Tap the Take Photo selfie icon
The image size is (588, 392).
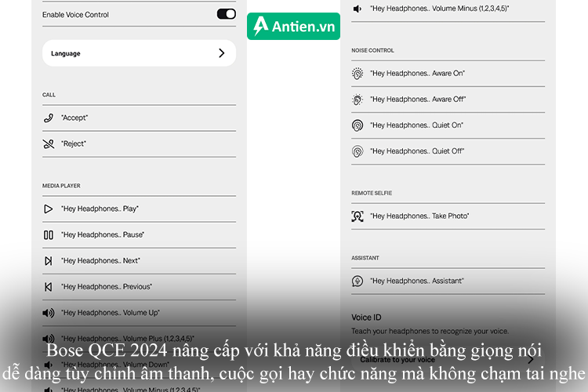click(x=358, y=216)
